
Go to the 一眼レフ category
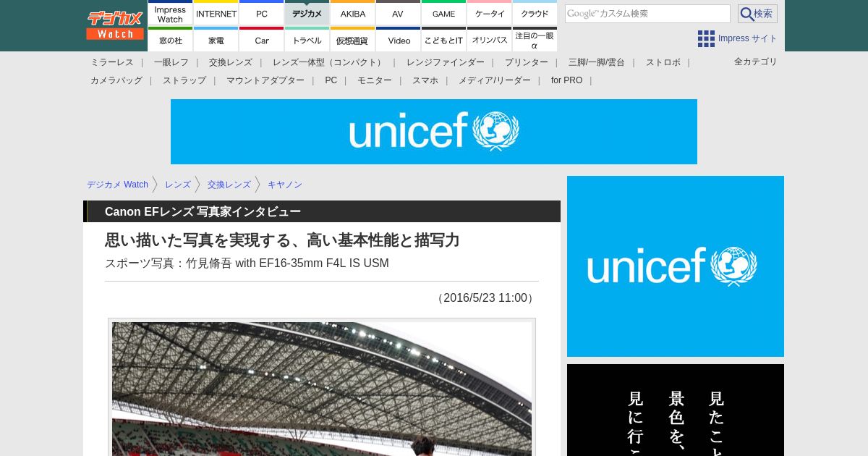tap(171, 62)
